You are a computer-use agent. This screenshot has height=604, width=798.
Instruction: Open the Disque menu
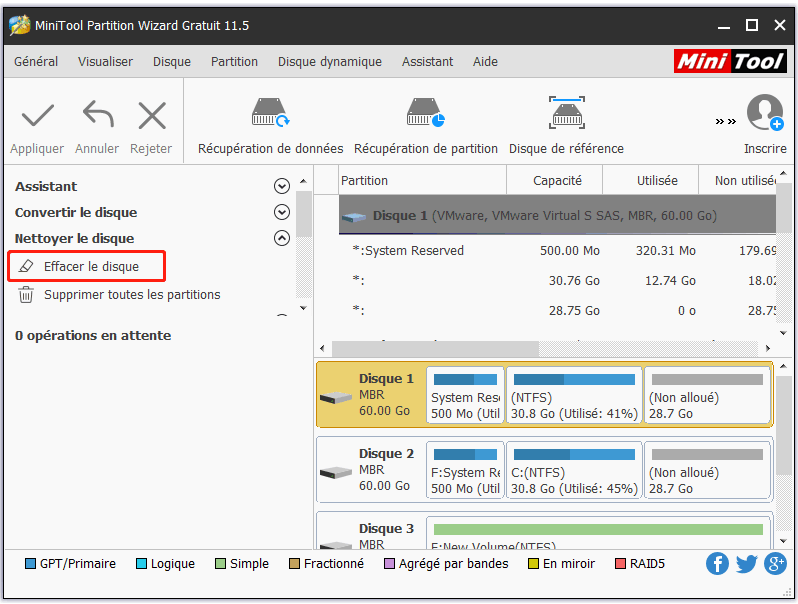coord(172,62)
